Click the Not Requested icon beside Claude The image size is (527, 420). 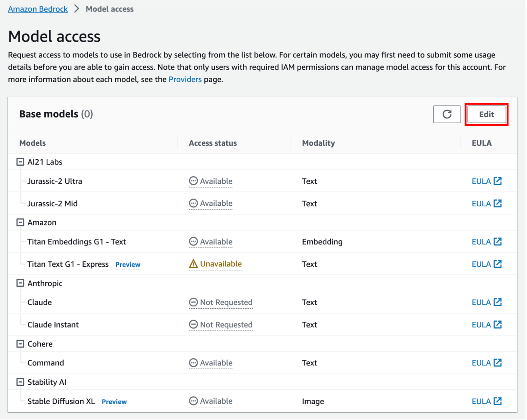point(193,302)
